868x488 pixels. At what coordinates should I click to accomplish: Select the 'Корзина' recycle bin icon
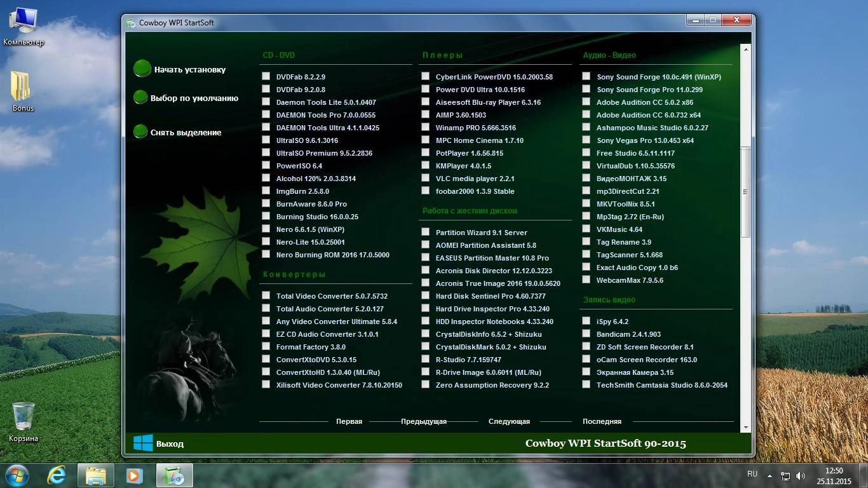[24, 422]
